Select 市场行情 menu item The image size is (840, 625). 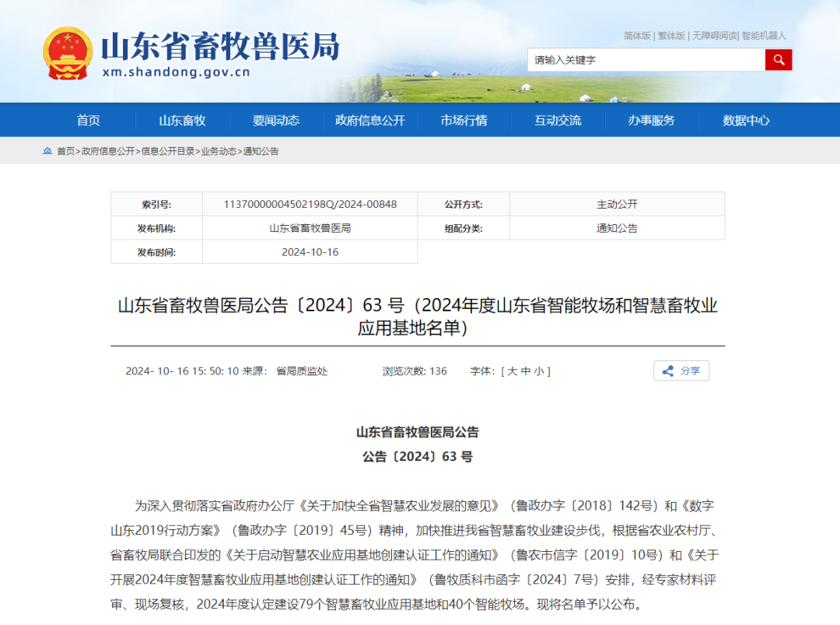click(x=464, y=121)
